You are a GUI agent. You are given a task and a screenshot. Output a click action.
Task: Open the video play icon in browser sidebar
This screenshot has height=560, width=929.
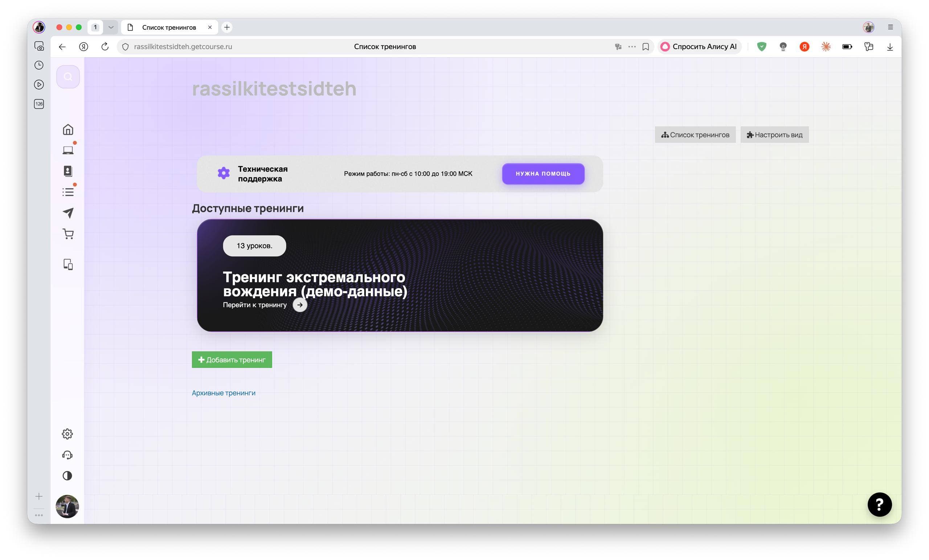39,85
